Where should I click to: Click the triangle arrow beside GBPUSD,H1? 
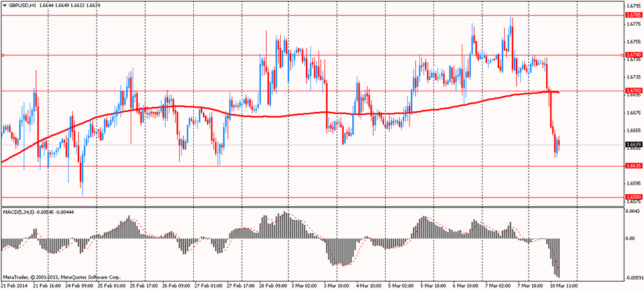[5, 5]
